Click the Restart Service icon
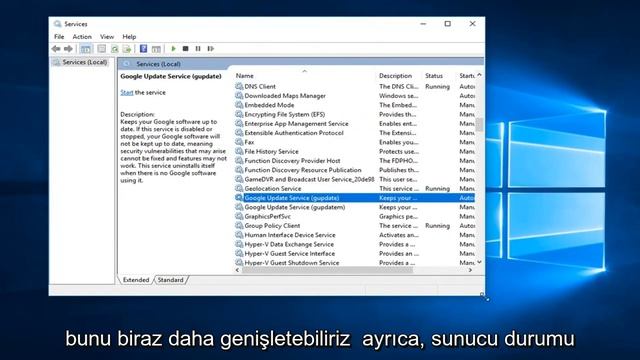 point(211,49)
